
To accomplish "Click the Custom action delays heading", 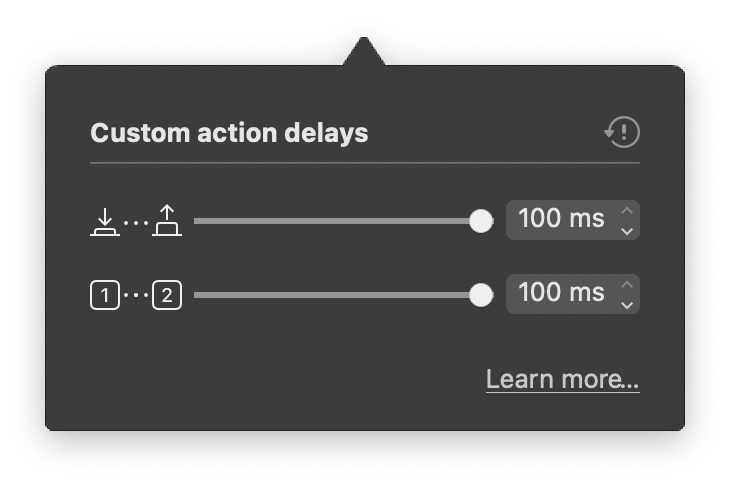I will pyautogui.click(x=229, y=134).
